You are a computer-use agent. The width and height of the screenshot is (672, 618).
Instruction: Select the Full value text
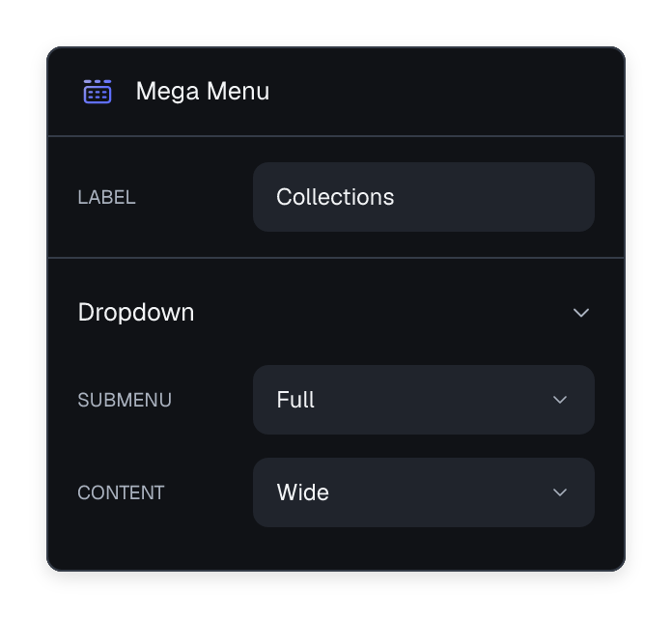295,400
